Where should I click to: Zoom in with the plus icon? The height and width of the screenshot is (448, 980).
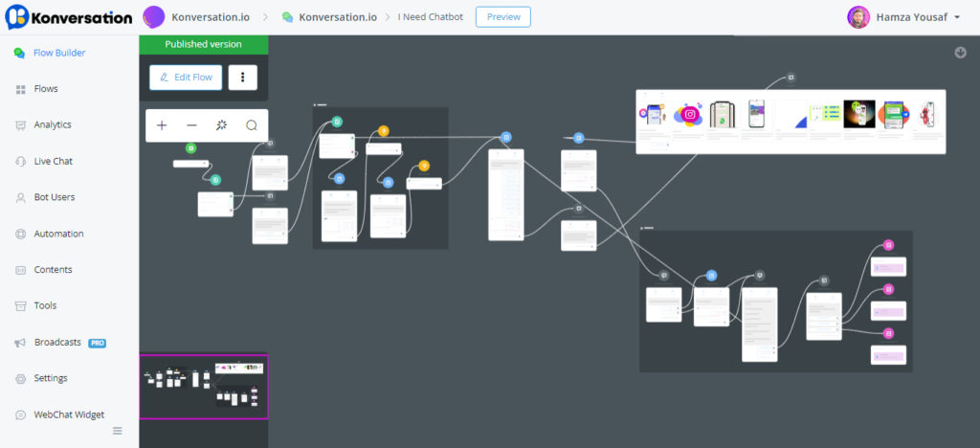(x=162, y=125)
